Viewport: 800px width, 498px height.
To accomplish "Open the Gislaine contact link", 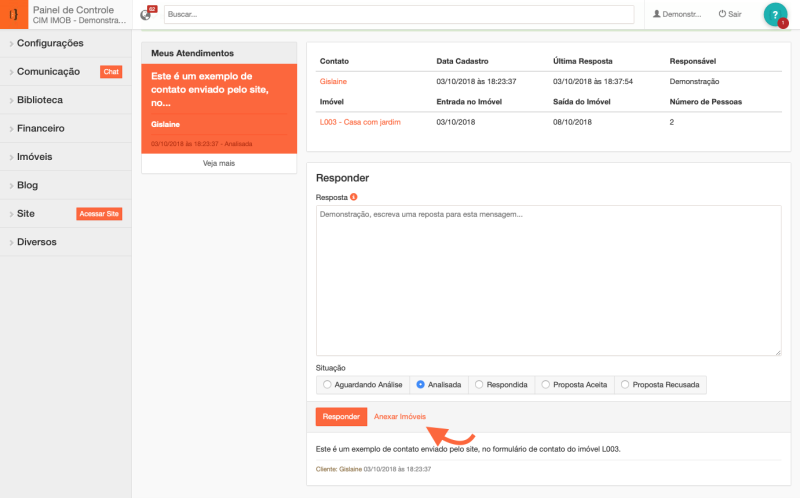I will [x=334, y=81].
